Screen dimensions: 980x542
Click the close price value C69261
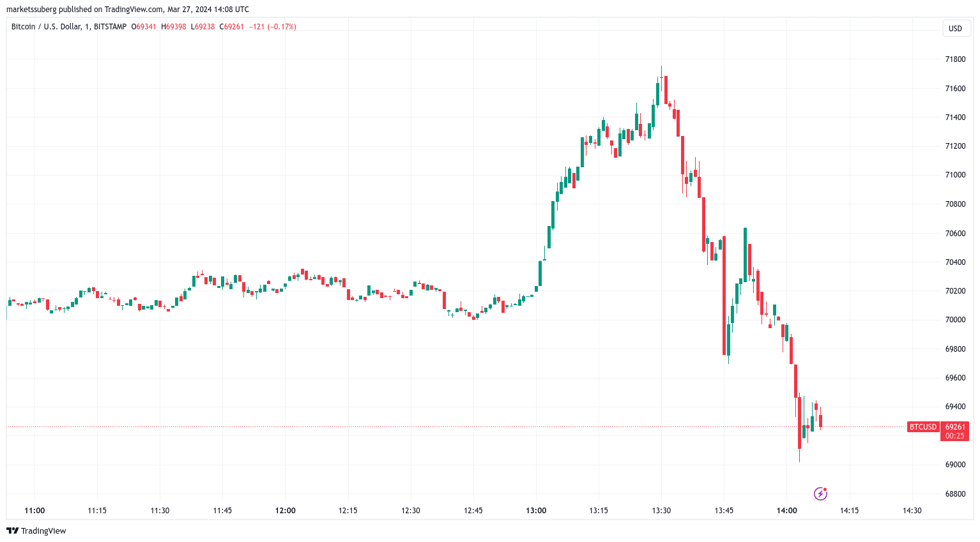(231, 27)
